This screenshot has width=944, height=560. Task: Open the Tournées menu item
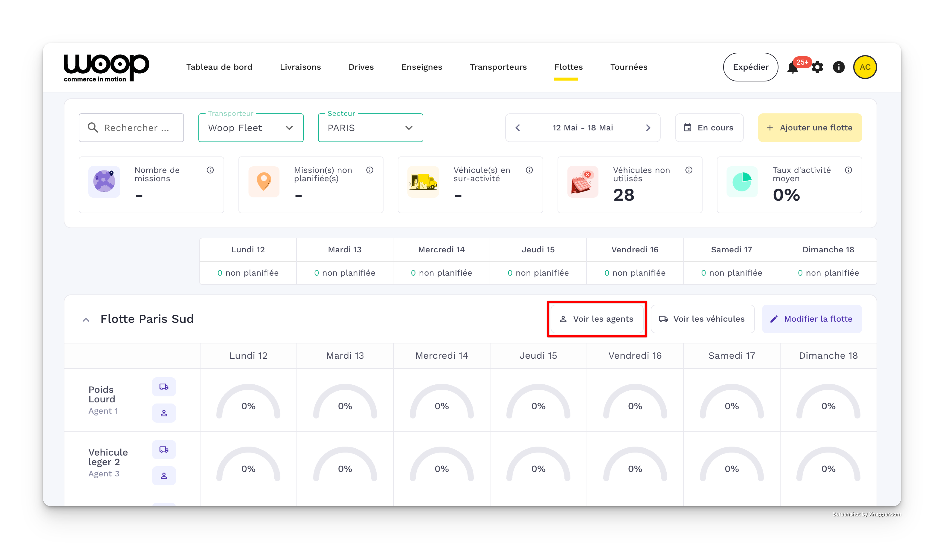click(629, 67)
